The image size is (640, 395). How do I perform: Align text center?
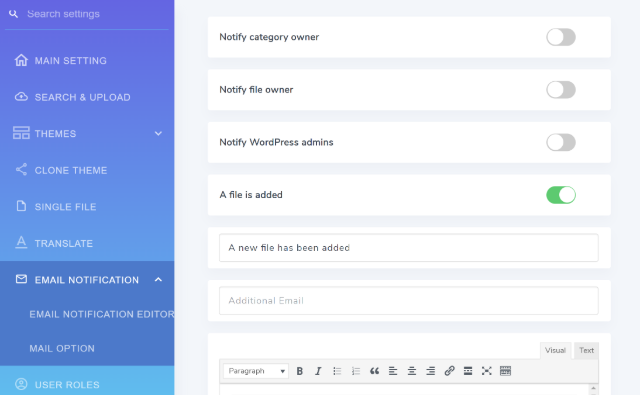coord(412,371)
